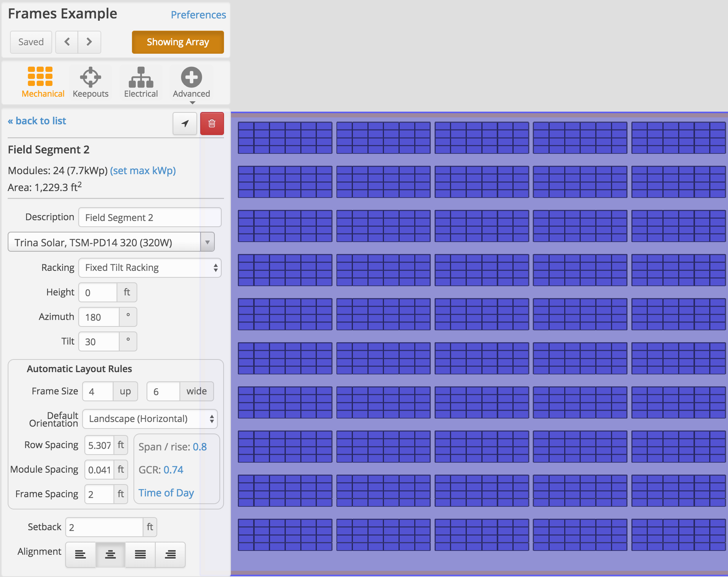Select right alignment
The height and width of the screenshot is (577, 728).
click(170, 554)
